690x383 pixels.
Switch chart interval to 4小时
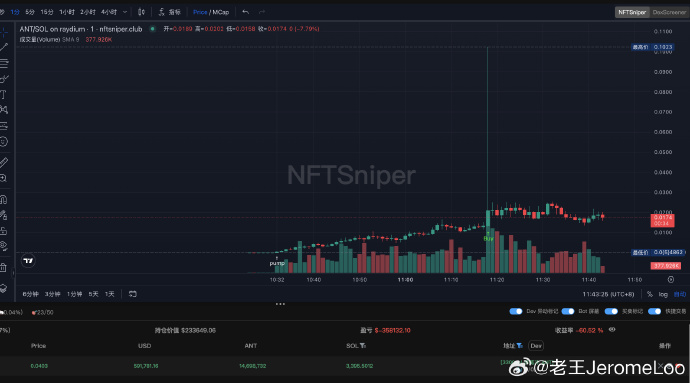click(x=109, y=12)
